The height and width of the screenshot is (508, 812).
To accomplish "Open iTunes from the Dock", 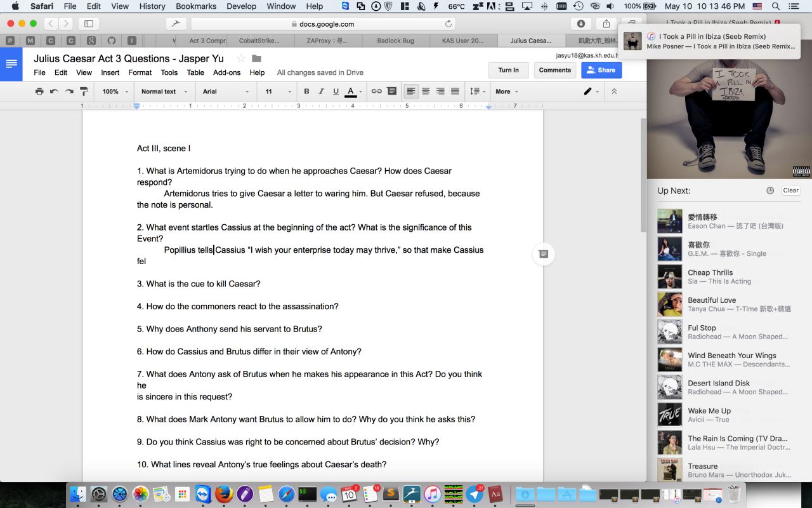I will [433, 493].
